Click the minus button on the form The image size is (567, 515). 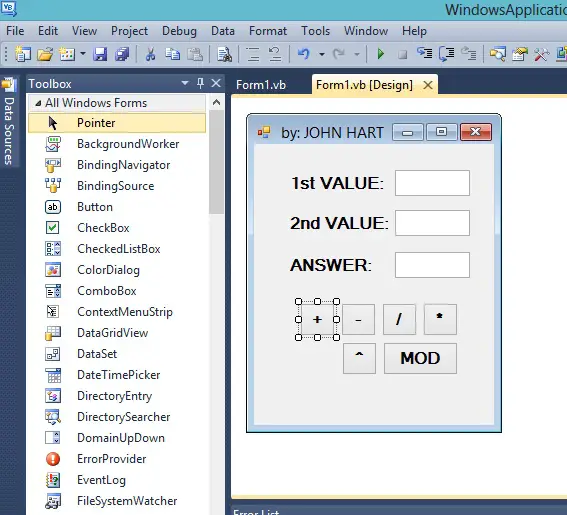(358, 320)
